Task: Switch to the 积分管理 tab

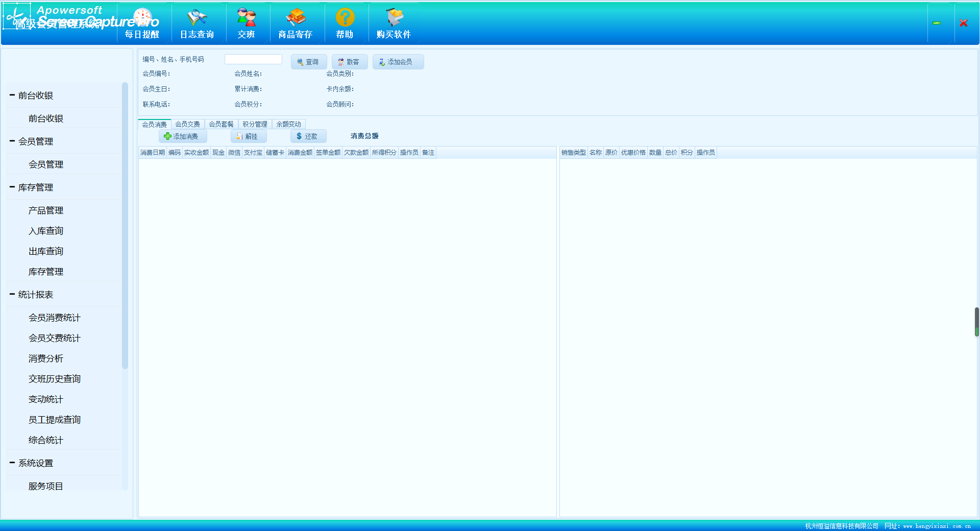Action: click(255, 124)
